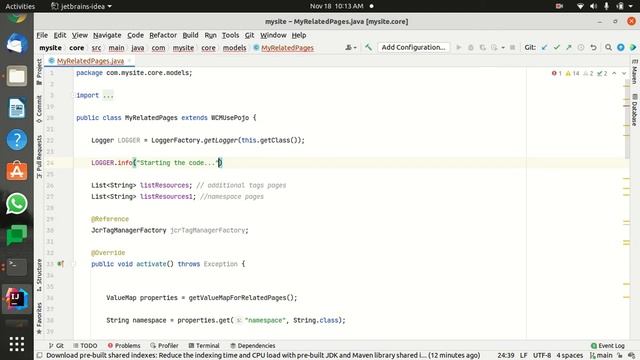Screen dimensions: 640x360
Task: Click the Git Push arrow icon
Action: (x=569, y=47)
